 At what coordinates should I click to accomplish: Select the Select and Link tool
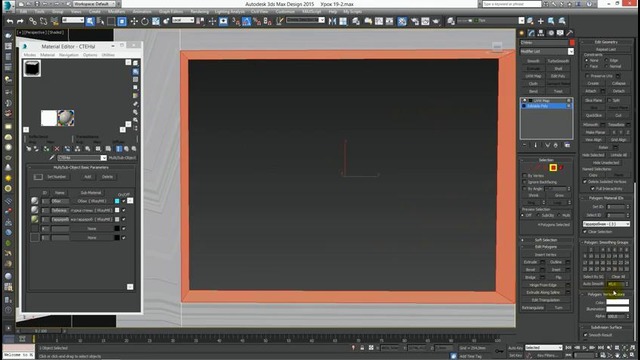(33, 21)
